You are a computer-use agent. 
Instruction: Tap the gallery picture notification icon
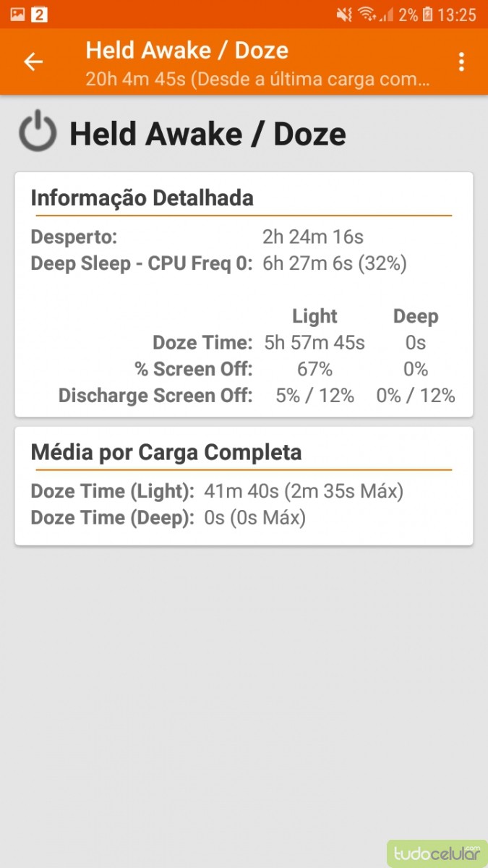point(17,14)
